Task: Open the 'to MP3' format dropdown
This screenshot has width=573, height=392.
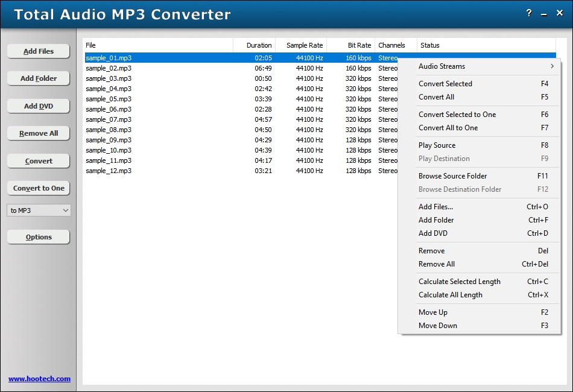Action: 39,210
